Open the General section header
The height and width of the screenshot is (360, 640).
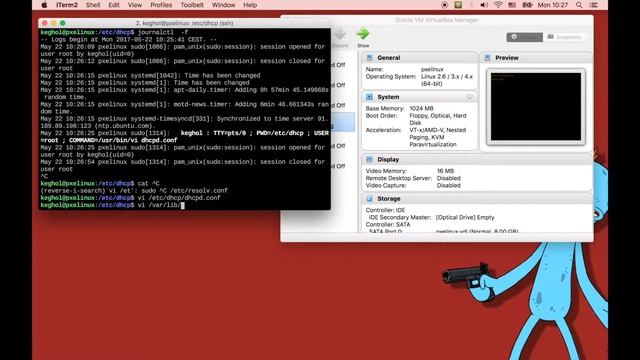[419, 58]
